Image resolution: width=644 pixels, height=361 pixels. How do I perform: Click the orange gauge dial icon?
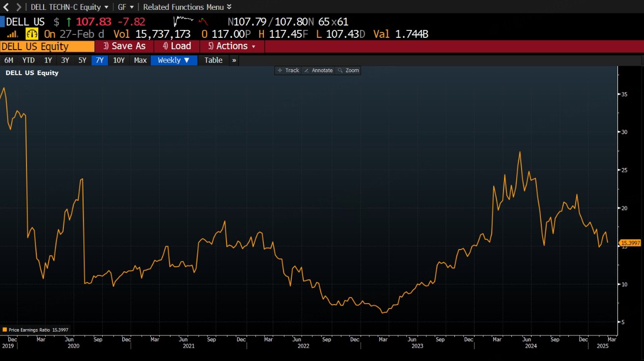(x=31, y=34)
